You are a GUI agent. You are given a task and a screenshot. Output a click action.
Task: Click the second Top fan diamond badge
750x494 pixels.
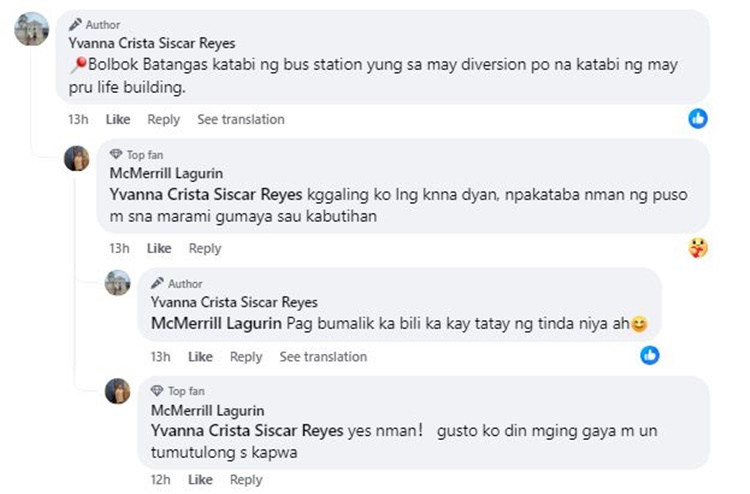coord(157,390)
